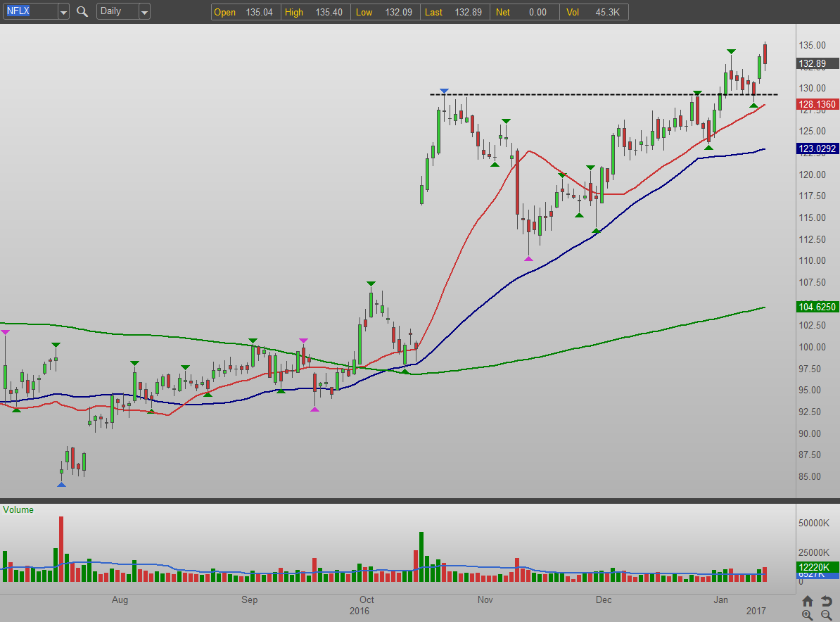The height and width of the screenshot is (622, 840).
Task: Open the NFLX symbol dropdown arrow
Action: [x=63, y=12]
